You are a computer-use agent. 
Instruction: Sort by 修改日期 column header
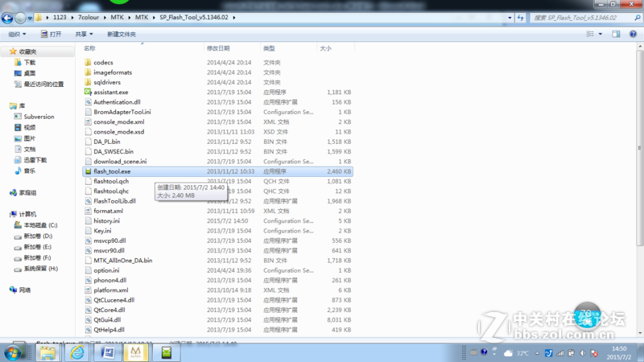(218, 48)
